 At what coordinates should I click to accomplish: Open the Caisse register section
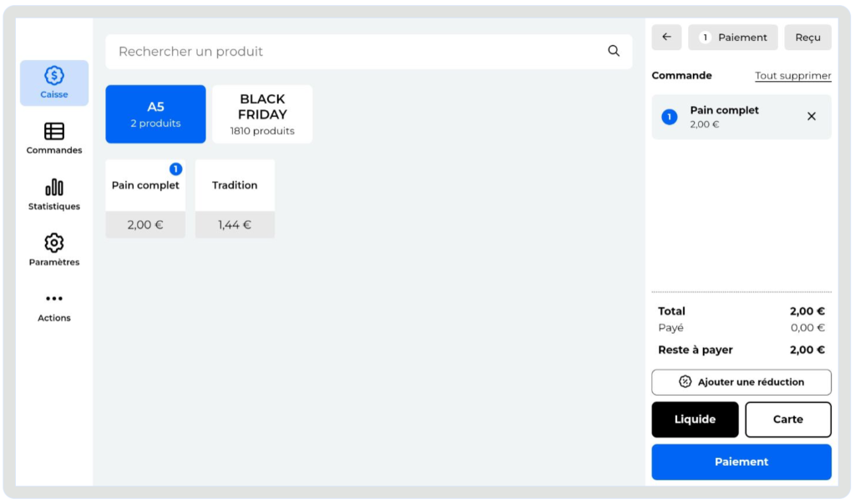click(54, 83)
